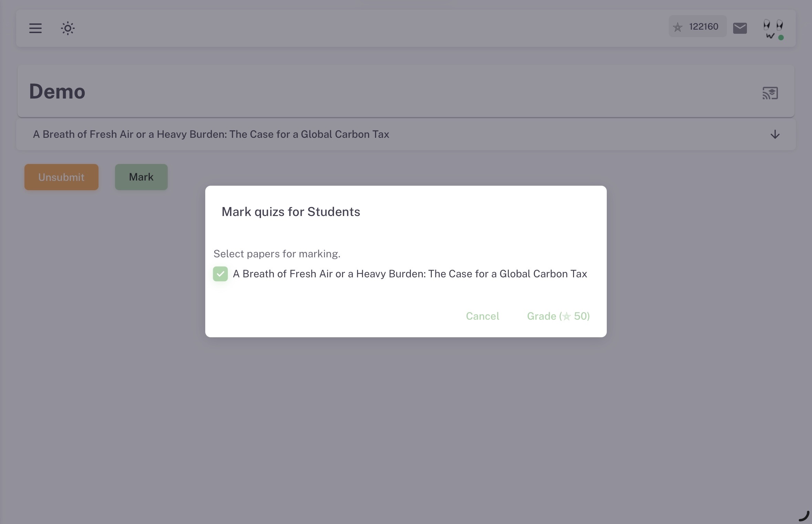Click the Carbon Tax paper label in the dialog

pos(410,274)
